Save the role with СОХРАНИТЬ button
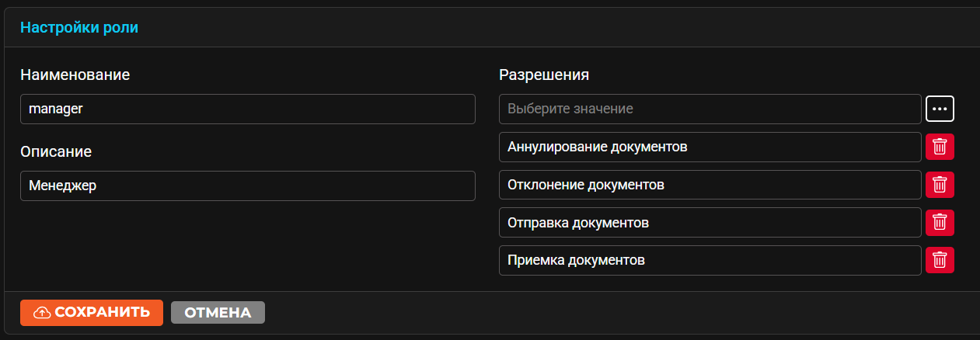Screen dimensions: 980x340 pyautogui.click(x=92, y=312)
